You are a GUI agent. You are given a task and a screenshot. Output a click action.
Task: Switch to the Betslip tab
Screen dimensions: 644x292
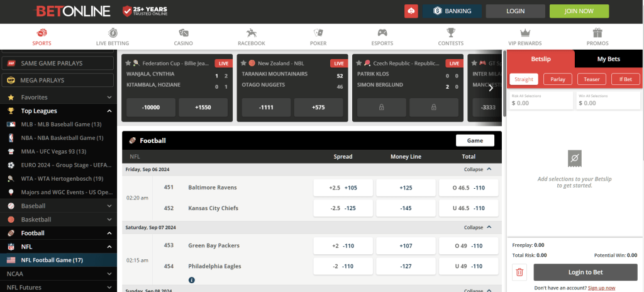(x=541, y=59)
